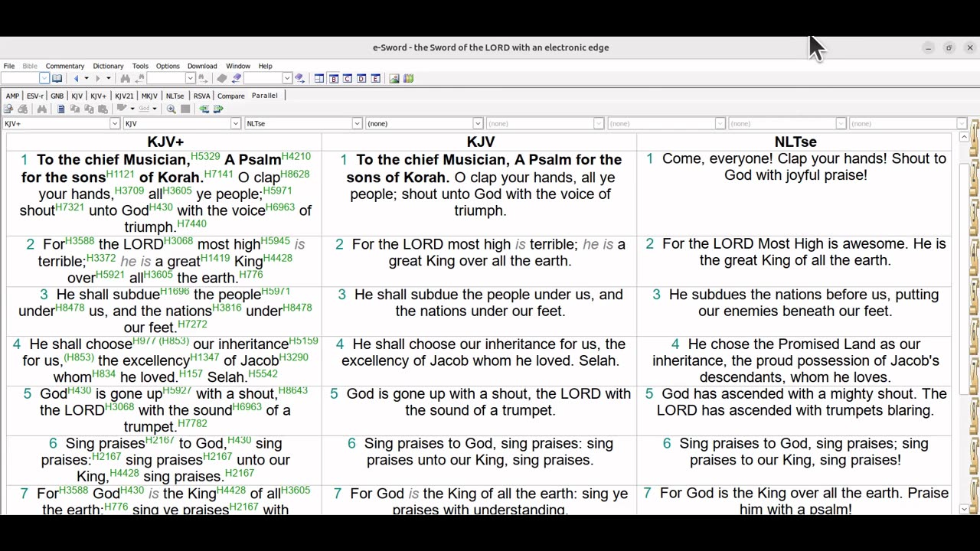Open the File menu
Screen dimensions: 980x551
(x=9, y=66)
